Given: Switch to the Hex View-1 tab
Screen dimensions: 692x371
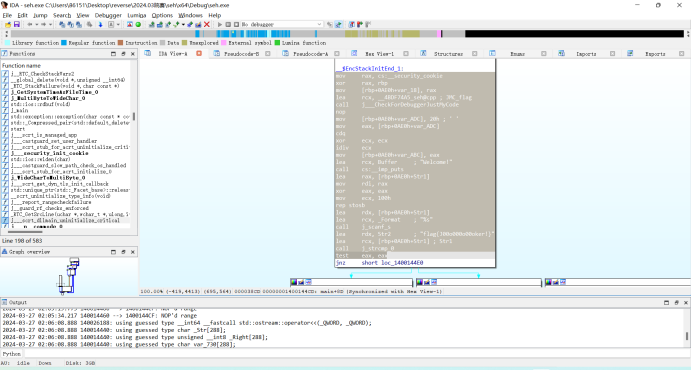Looking at the screenshot, I should point(379,54).
